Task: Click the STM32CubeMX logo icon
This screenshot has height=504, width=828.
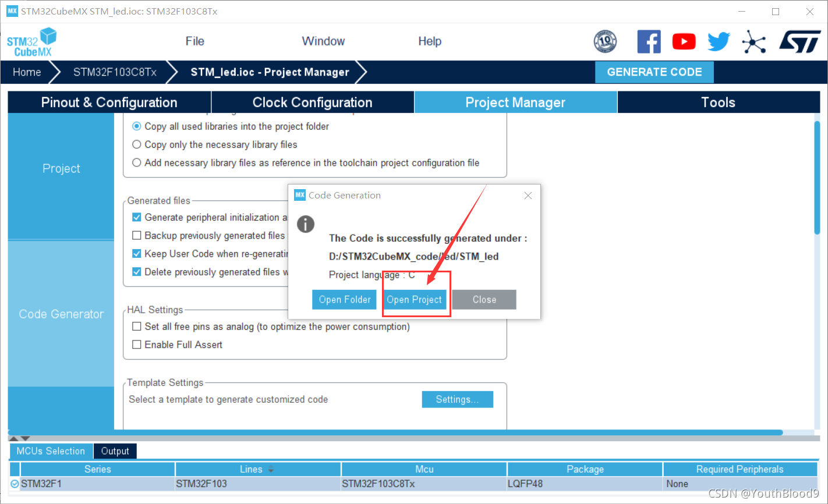Action: click(x=31, y=42)
